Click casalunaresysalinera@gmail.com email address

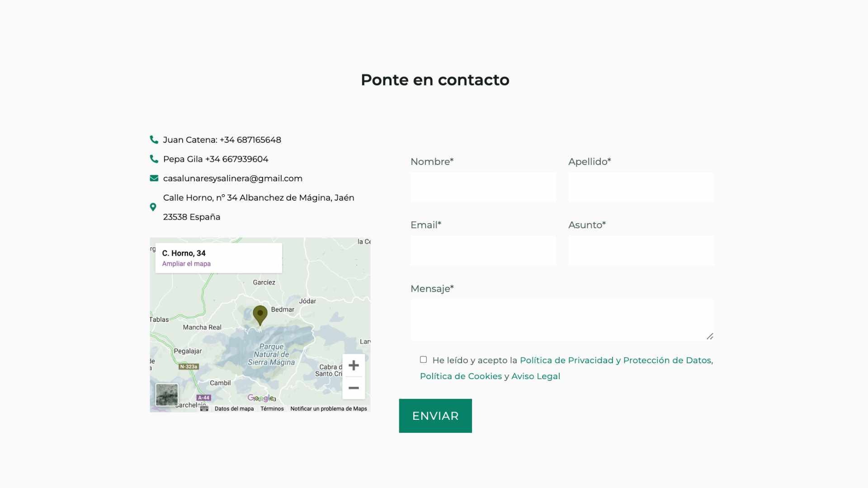pyautogui.click(x=233, y=178)
